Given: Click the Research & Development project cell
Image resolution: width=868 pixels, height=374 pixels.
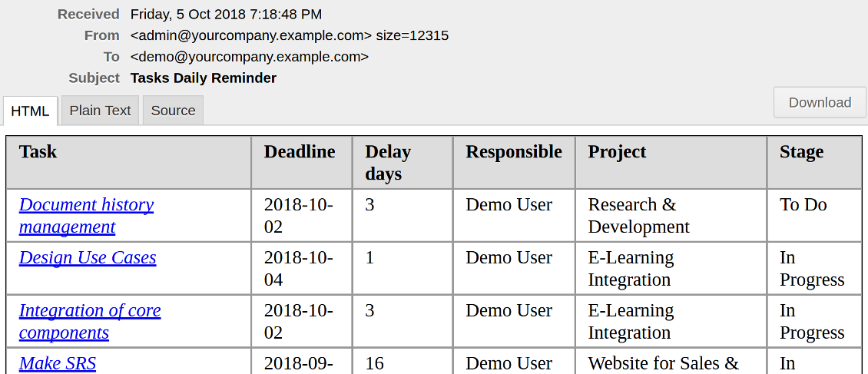Looking at the screenshot, I should [638, 216].
